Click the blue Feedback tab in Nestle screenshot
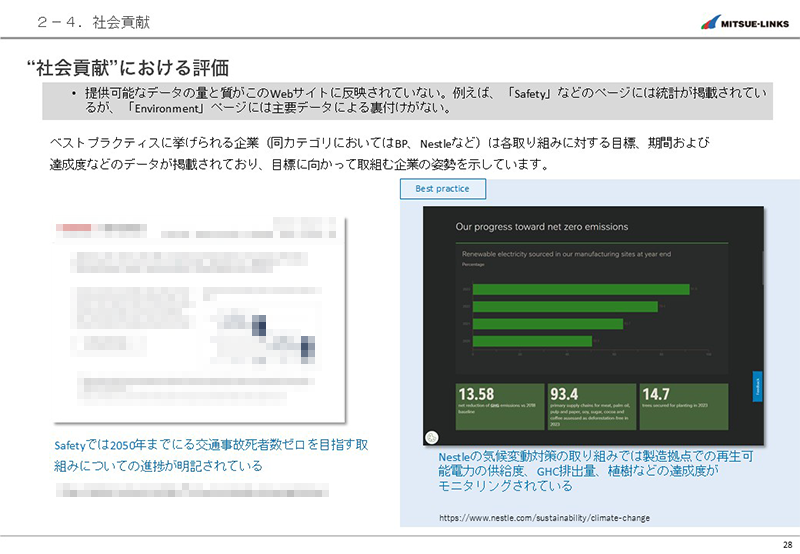Screen dimensions: 800x554 coord(758,386)
